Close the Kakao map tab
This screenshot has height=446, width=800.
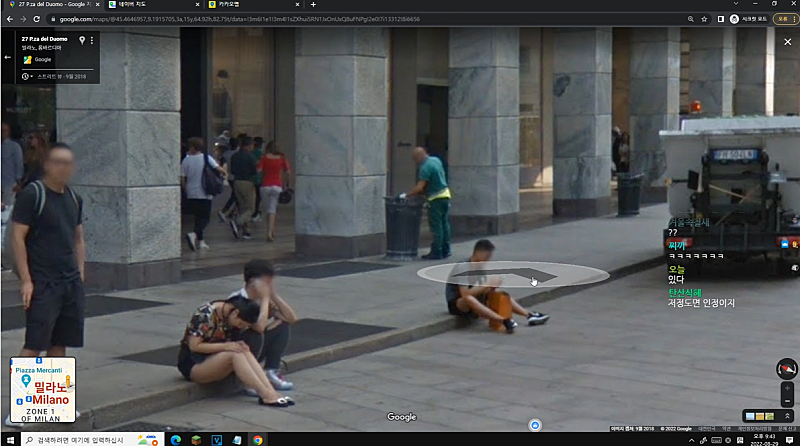[297, 5]
